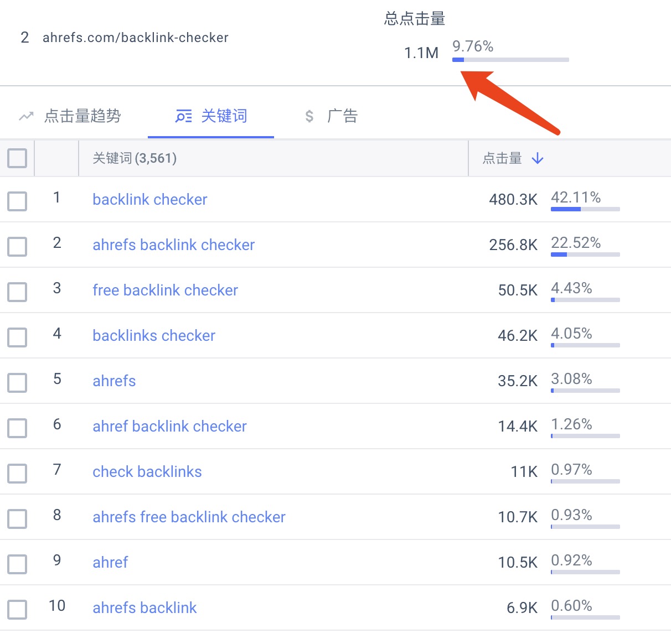Click the 42.11% share progress bar
The image size is (671, 644).
(585, 209)
